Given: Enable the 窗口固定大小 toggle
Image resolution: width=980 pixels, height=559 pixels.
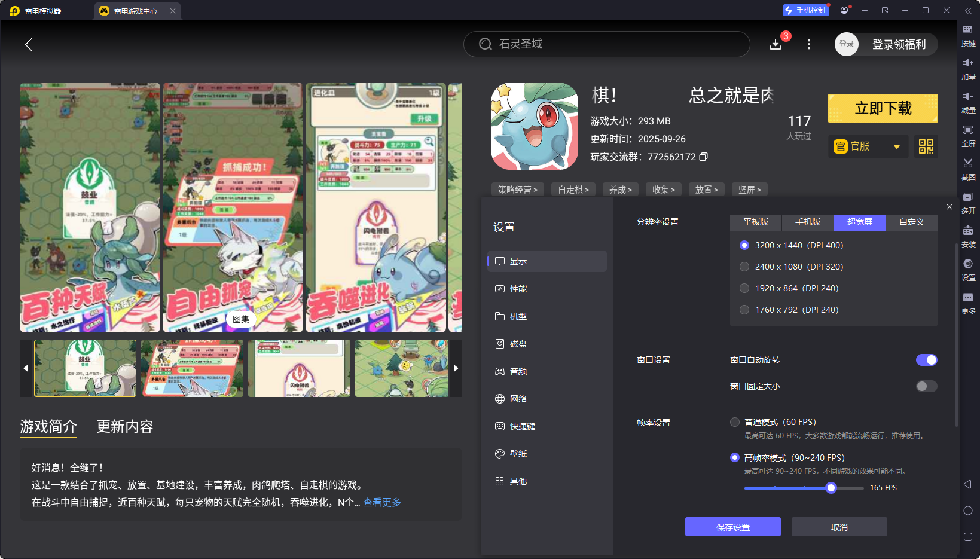Looking at the screenshot, I should tap(926, 386).
